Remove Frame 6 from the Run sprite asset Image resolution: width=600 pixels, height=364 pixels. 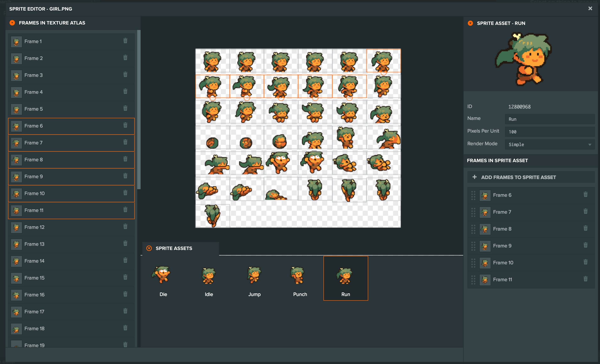(x=585, y=194)
